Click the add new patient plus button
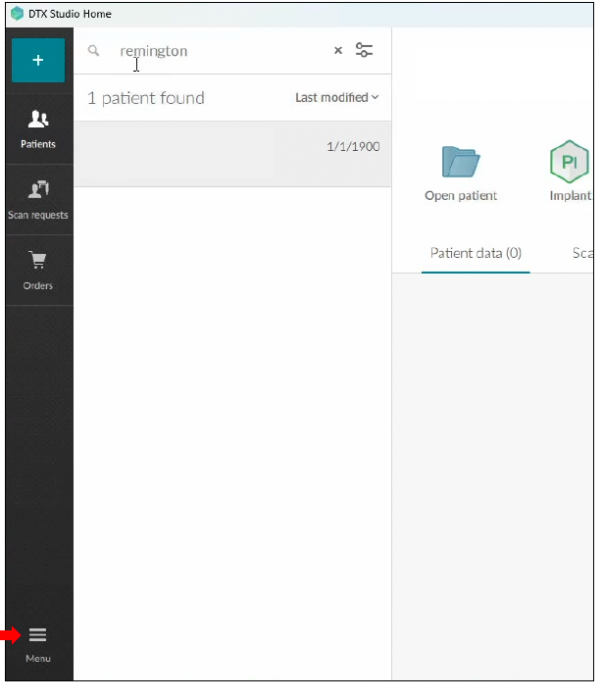This screenshot has width=602, height=700. pos(38,60)
